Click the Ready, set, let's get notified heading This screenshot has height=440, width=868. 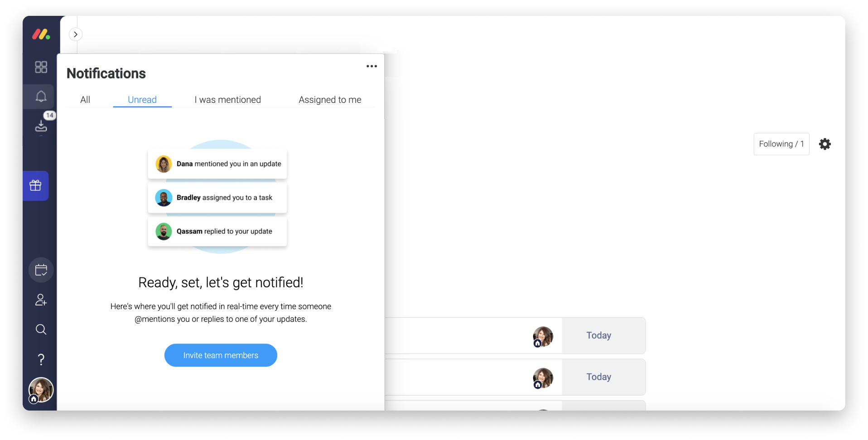coord(221,282)
